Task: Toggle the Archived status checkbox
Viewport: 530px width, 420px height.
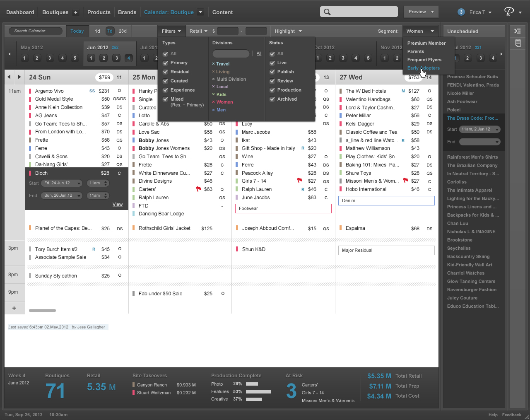Action: (272, 99)
